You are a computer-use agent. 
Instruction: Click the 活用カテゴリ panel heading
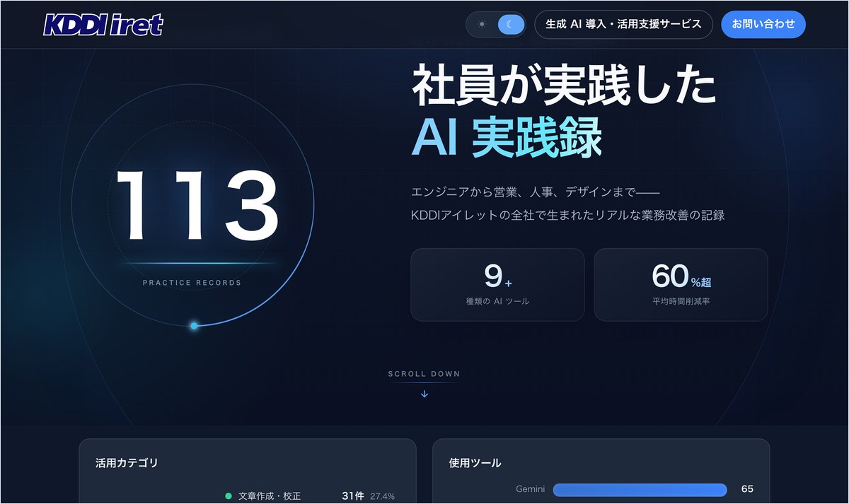pos(127,463)
